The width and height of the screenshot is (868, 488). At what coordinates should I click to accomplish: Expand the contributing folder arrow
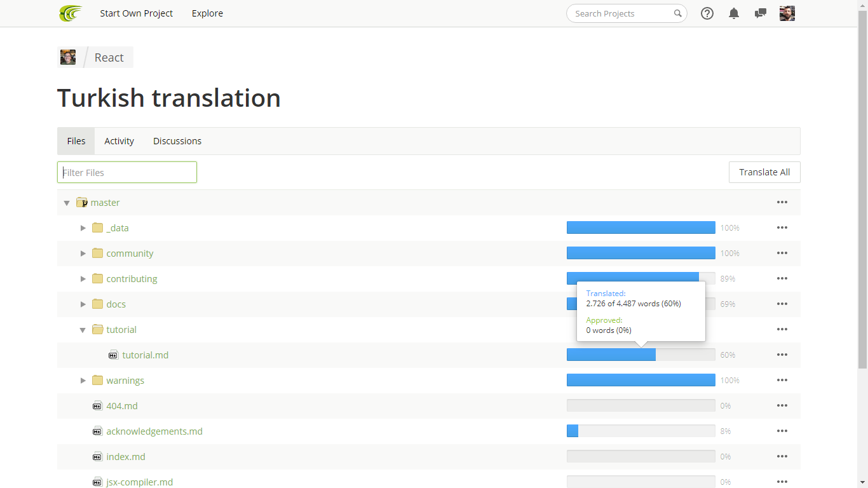tap(83, 278)
